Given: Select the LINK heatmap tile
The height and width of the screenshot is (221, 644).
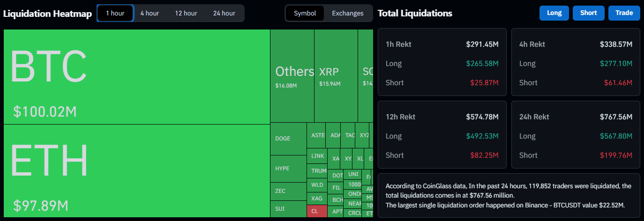Looking at the screenshot, I should tap(317, 155).
